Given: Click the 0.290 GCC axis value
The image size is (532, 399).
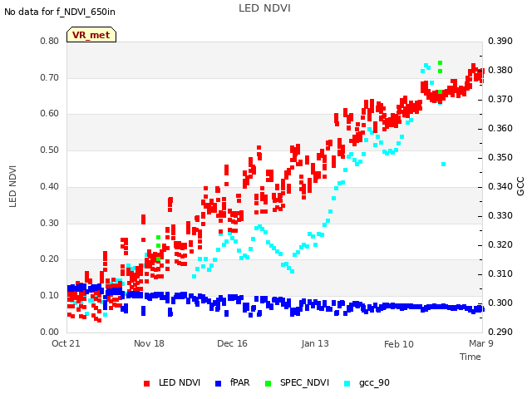Looking at the screenshot, I should (x=500, y=332).
